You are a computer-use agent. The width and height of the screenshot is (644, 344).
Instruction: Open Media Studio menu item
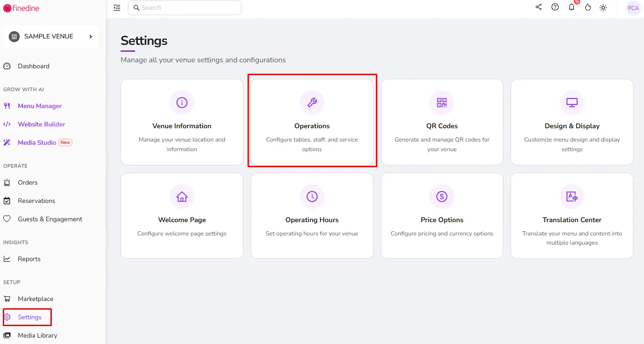pyautogui.click(x=37, y=142)
